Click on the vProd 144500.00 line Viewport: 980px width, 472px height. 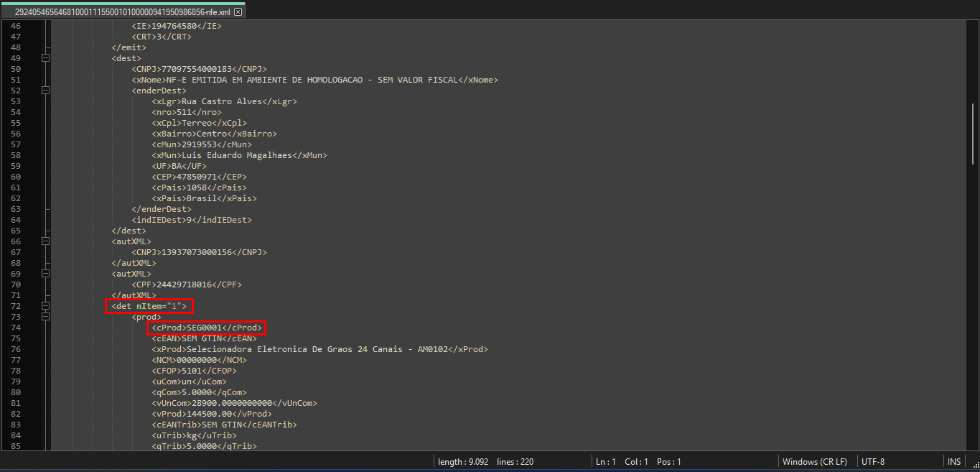(x=212, y=414)
